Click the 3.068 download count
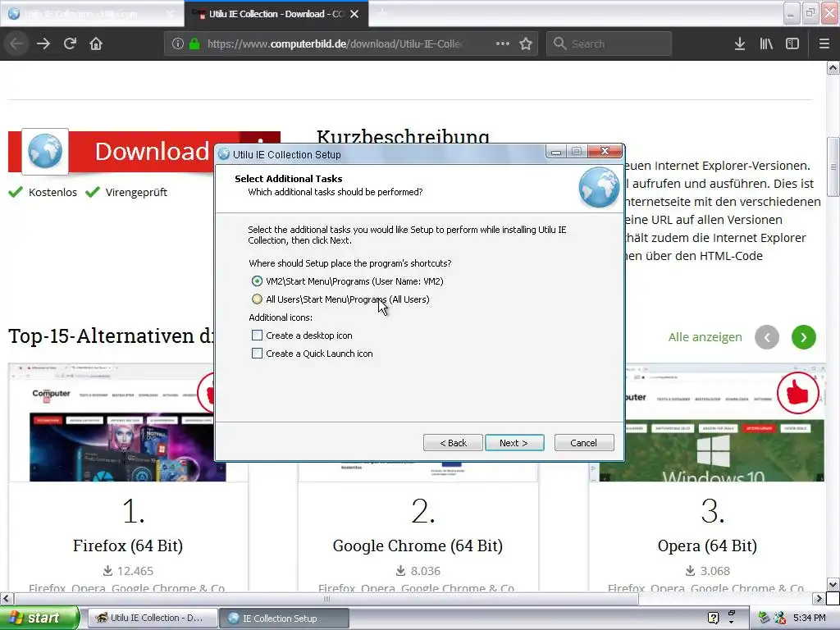The image size is (840, 630). (714, 571)
